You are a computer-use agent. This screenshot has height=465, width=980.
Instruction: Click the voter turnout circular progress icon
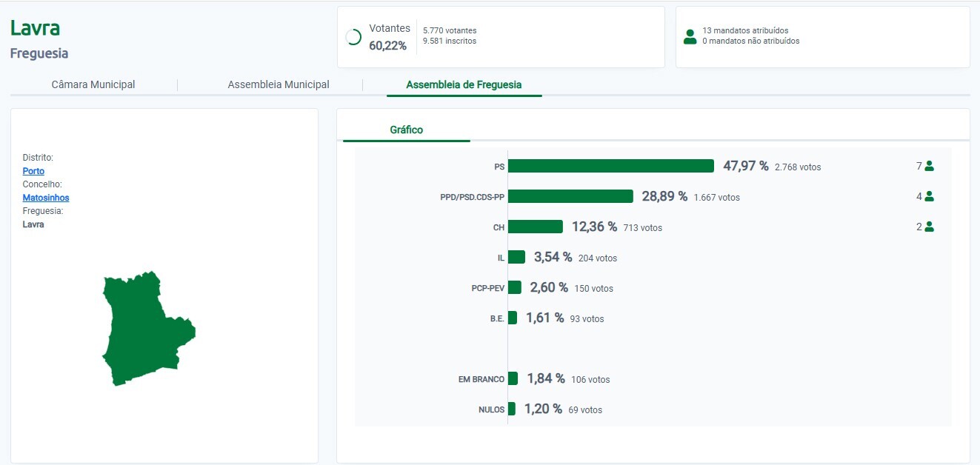[354, 37]
